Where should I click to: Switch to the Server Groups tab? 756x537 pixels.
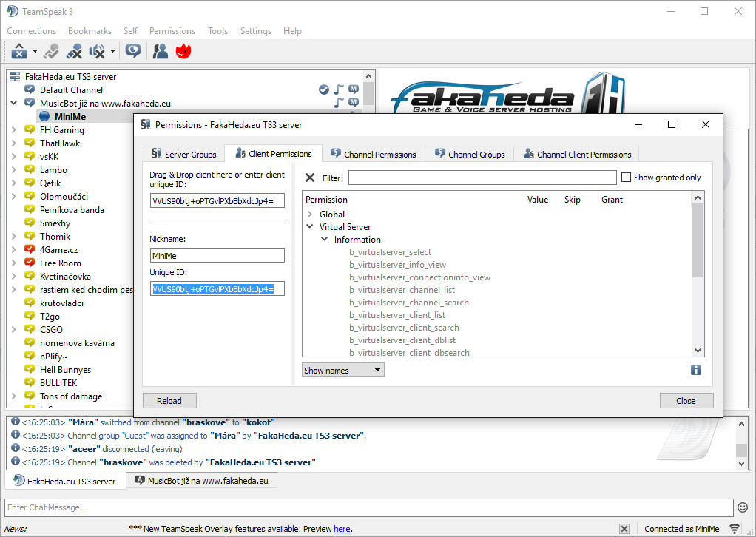coord(183,154)
